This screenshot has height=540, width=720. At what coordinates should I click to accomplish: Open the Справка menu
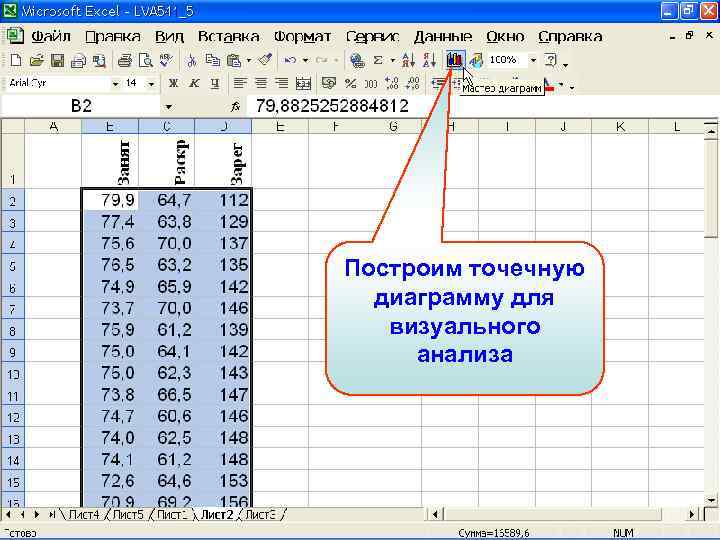point(570,36)
